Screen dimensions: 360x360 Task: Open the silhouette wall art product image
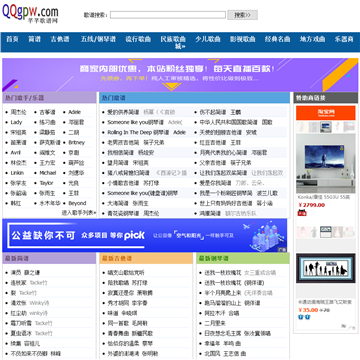point(326,269)
